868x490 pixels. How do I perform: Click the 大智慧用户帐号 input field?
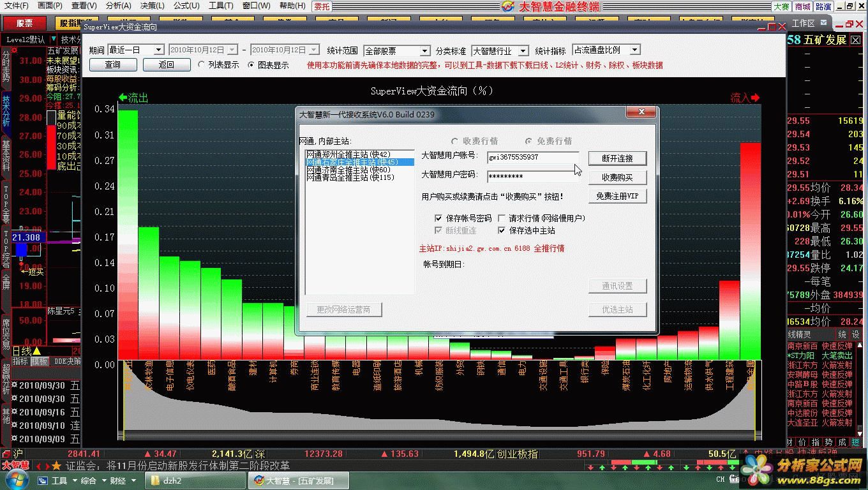point(533,157)
